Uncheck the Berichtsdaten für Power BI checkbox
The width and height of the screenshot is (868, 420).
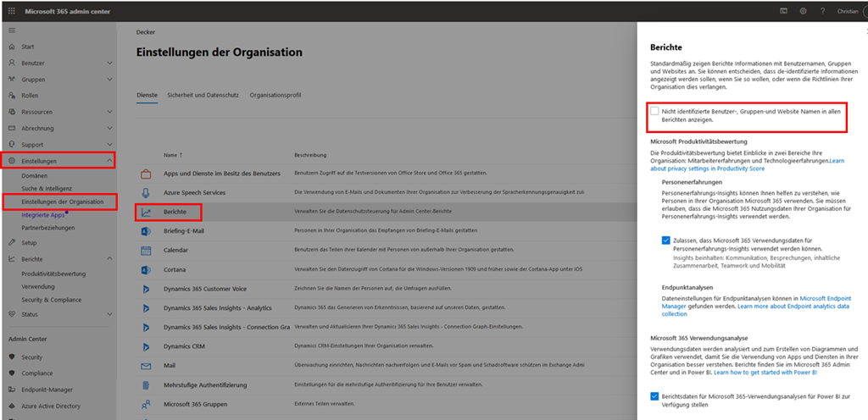click(655, 396)
